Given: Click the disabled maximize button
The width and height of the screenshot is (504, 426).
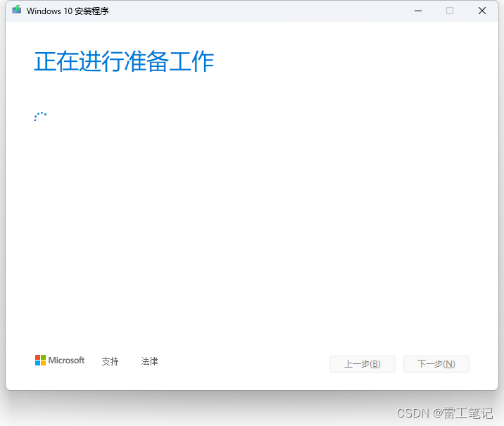Looking at the screenshot, I should point(450,11).
